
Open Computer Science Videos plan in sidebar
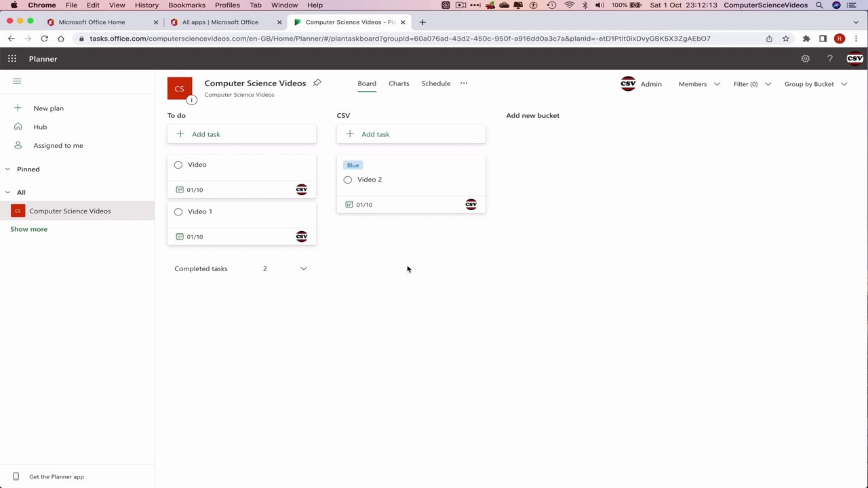coord(70,211)
